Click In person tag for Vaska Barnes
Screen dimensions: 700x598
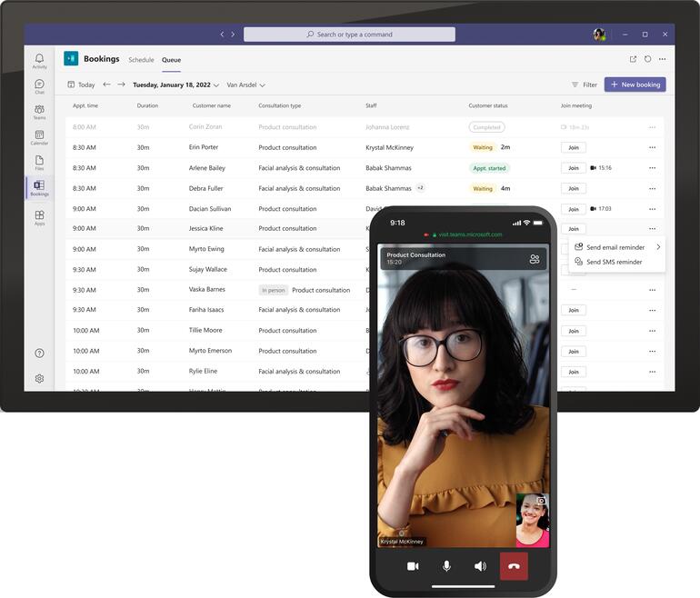pos(274,290)
